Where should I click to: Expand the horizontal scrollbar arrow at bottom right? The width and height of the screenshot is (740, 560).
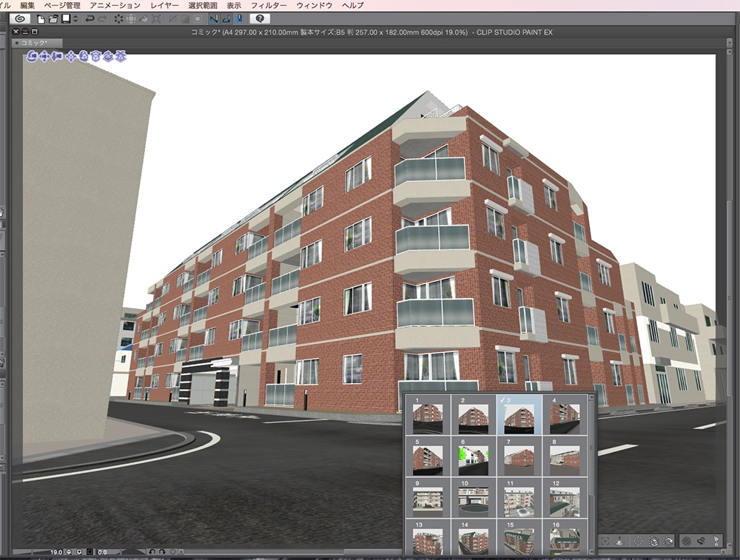[723, 552]
